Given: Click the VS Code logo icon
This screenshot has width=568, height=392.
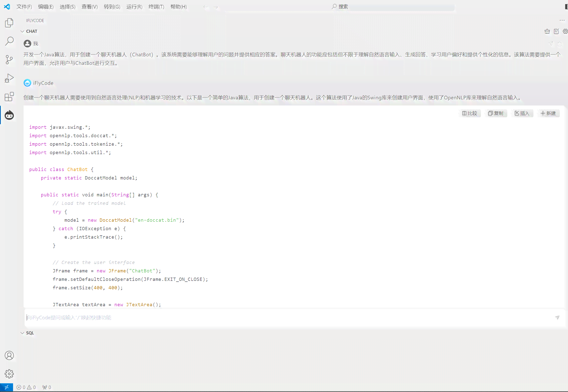Looking at the screenshot, I should coord(7,7).
